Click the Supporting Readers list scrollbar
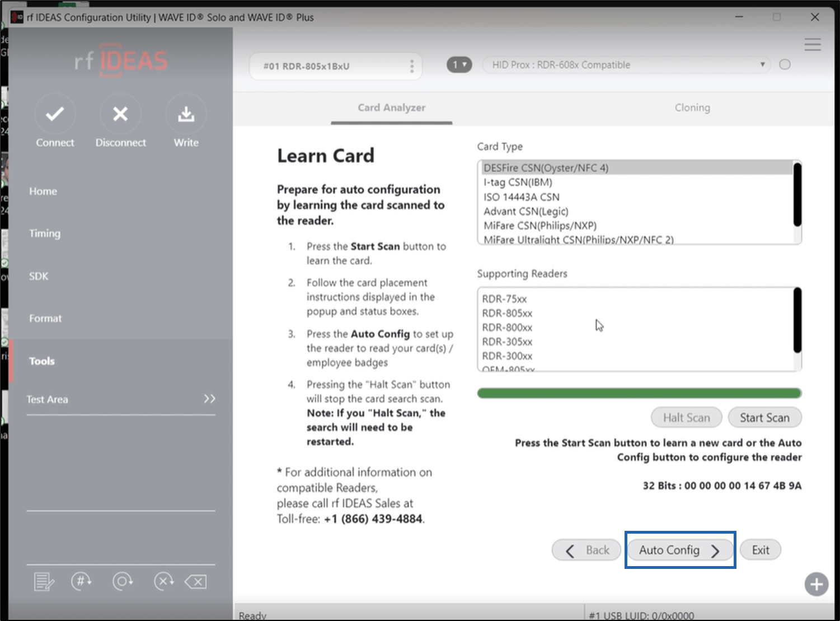Viewport: 840px width, 621px height. pos(797,320)
